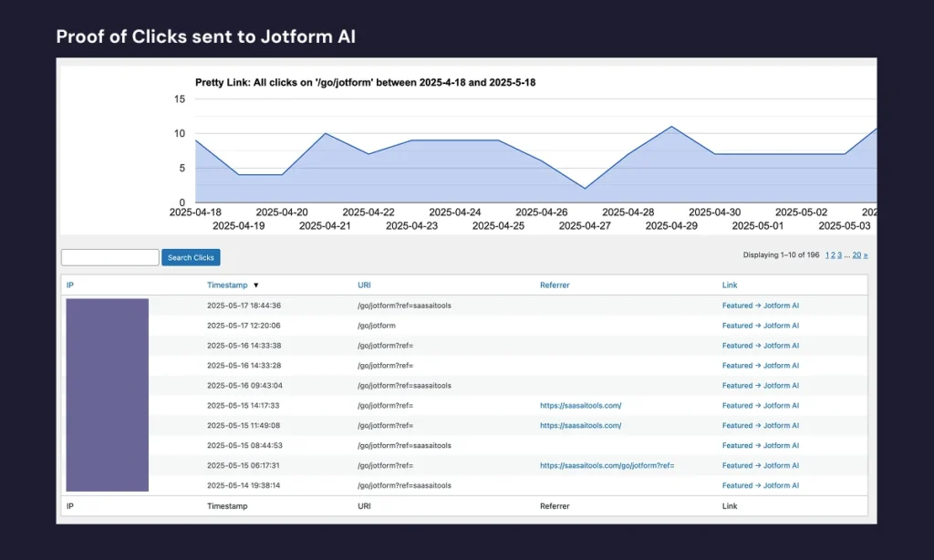The width and height of the screenshot is (934, 560).
Task: Open Featured → Jotform AI link for 2025-05-14 19:38:14
Action: coord(760,485)
